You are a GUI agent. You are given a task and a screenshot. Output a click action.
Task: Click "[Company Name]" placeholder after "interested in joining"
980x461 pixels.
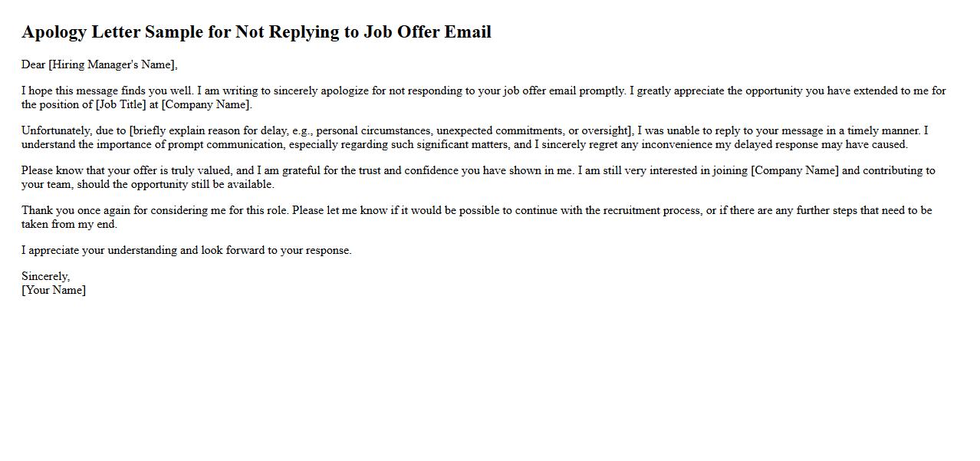click(794, 170)
